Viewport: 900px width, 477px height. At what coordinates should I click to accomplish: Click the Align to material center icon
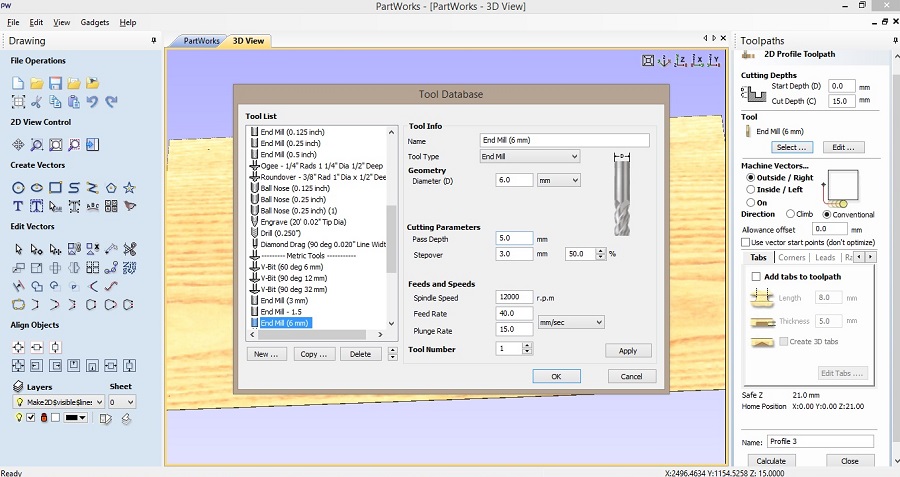click(18, 347)
